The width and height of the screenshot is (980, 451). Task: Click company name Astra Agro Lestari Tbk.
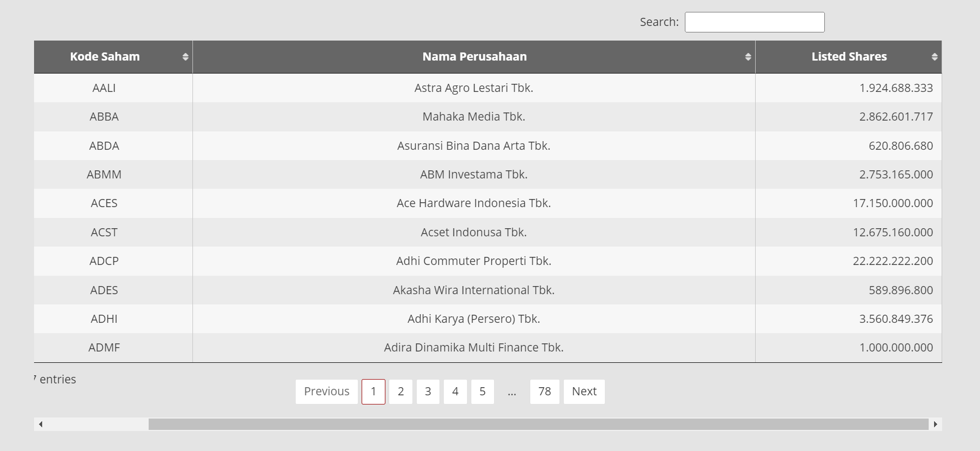[474, 88]
